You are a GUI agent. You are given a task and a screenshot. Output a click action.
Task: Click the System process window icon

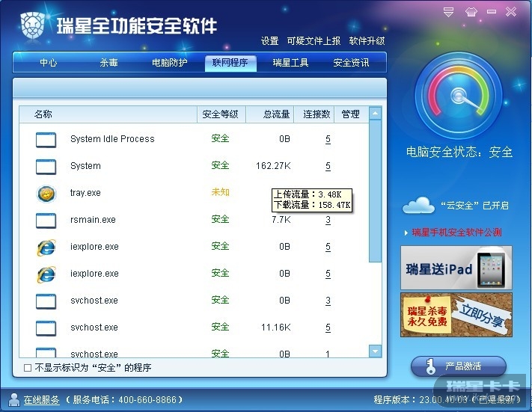[46, 167]
